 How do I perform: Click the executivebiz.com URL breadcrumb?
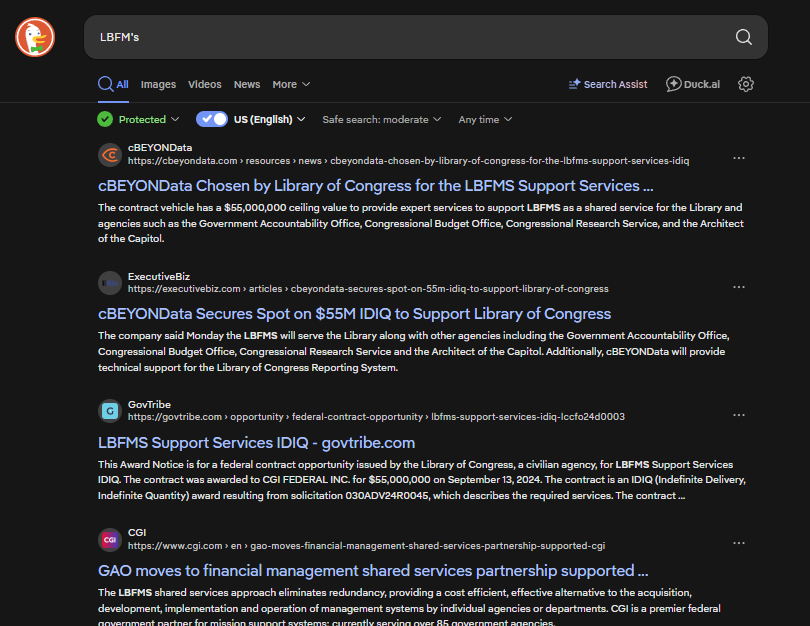click(368, 289)
